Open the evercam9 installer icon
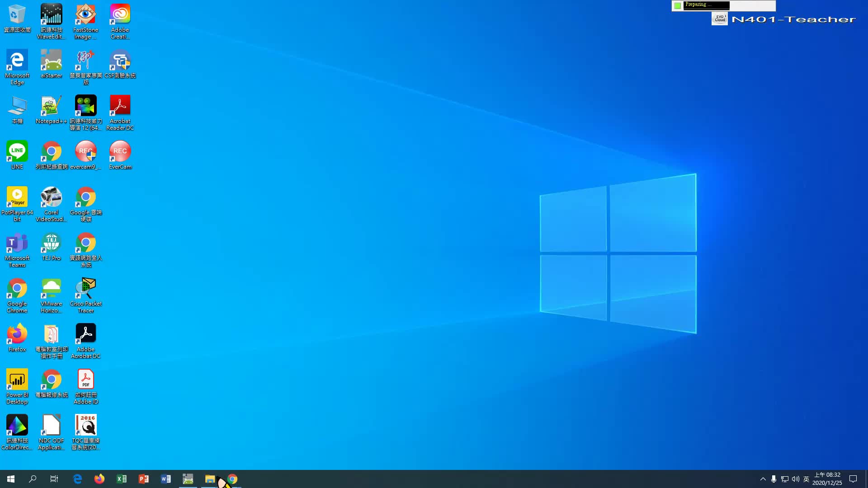868x488 pixels. pos(85,155)
